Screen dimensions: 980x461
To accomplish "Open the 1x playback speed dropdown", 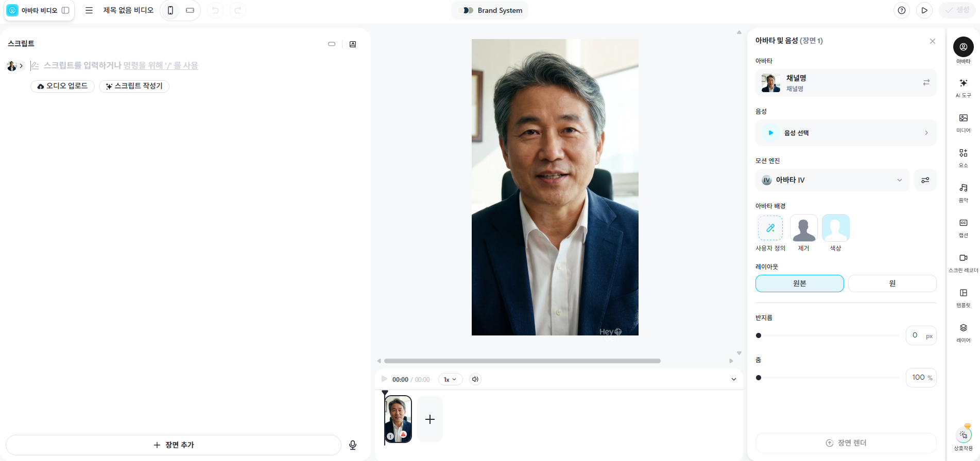I will coord(450,379).
